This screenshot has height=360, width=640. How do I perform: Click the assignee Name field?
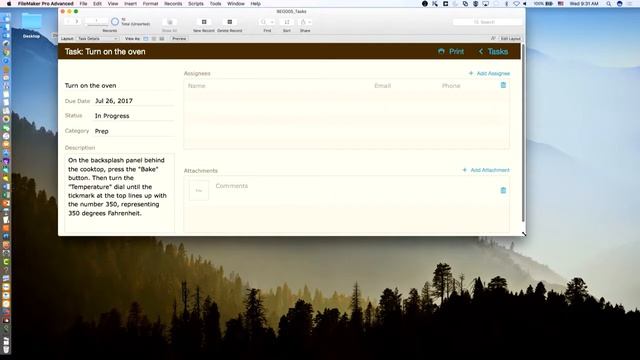tap(278, 86)
